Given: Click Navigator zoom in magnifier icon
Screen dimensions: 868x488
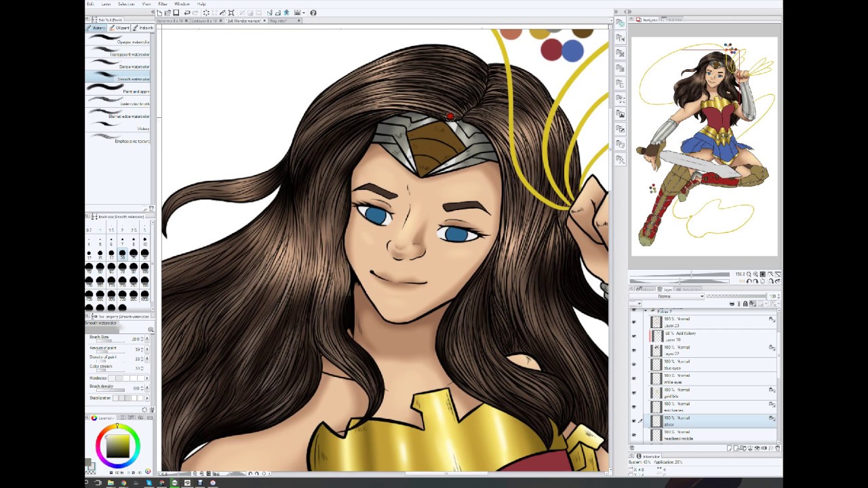Looking at the screenshot, I should coord(755,274).
